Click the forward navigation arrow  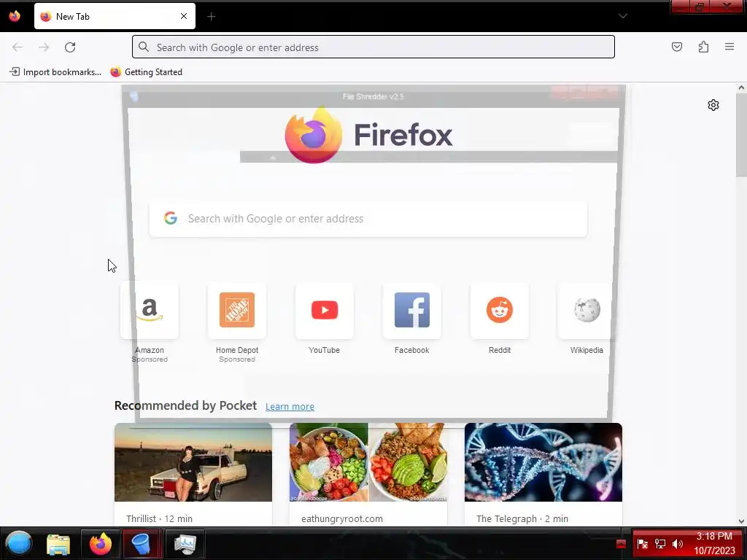click(44, 47)
